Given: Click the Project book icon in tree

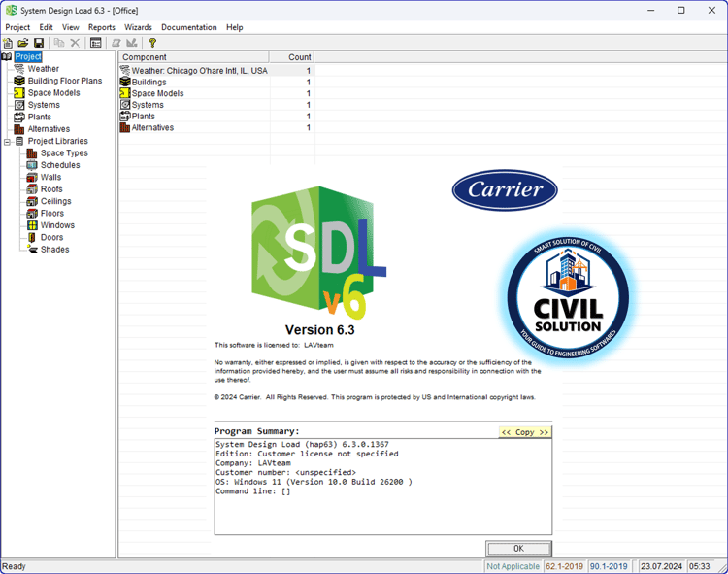Looking at the screenshot, I should pyautogui.click(x=7, y=56).
